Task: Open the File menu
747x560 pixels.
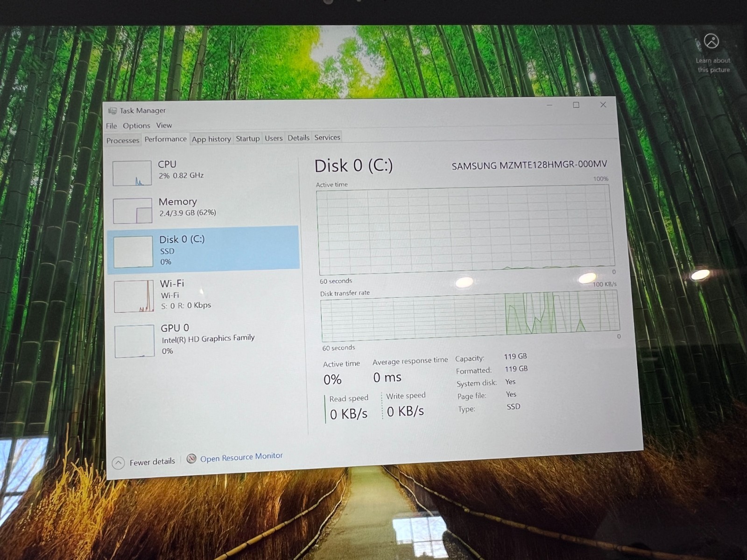Action: tap(111, 126)
